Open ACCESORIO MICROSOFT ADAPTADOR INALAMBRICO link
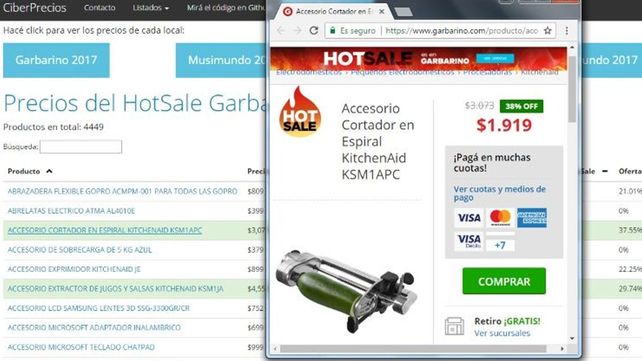642x361 pixels. (x=94, y=328)
